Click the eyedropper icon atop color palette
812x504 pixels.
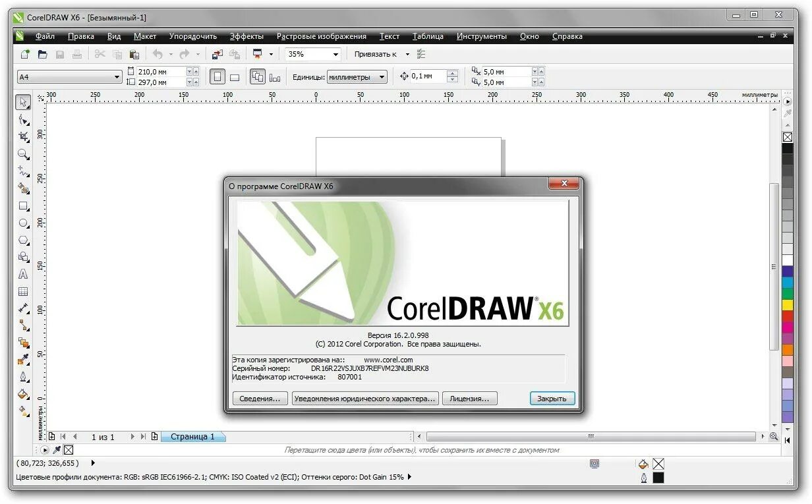pyautogui.click(x=788, y=114)
